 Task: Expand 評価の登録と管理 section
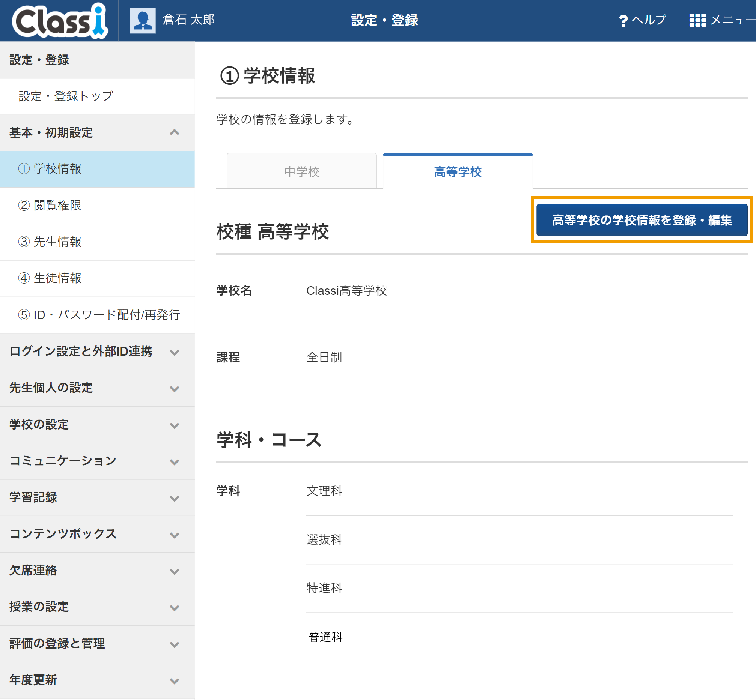(97, 644)
